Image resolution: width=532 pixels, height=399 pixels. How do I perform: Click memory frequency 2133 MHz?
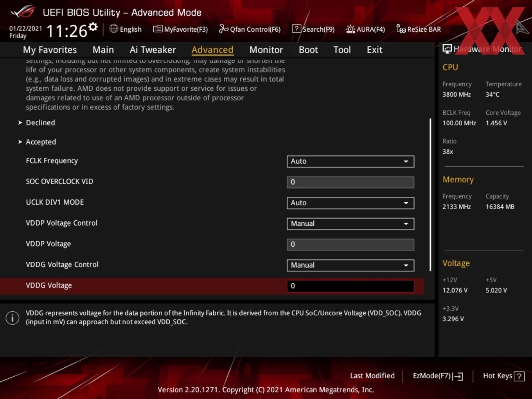[x=457, y=207]
